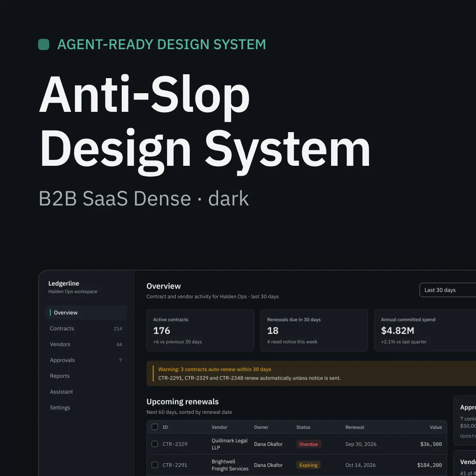Sort by the ID column header
Image resolution: width=476 pixels, height=476 pixels.
165,427
